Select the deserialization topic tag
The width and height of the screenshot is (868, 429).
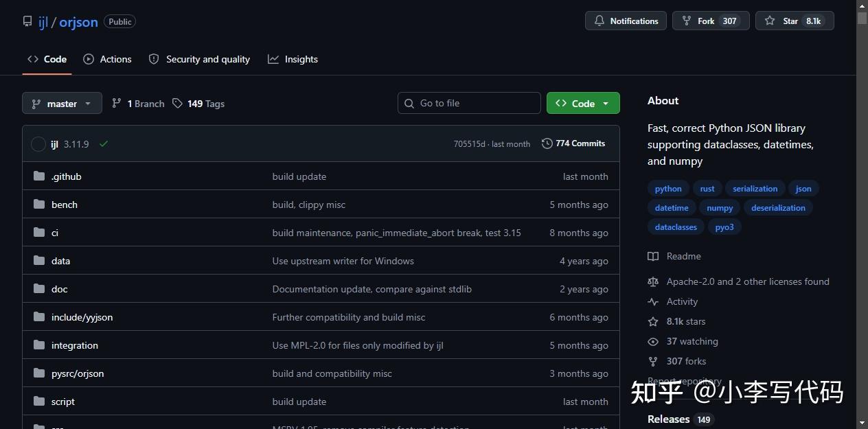(x=779, y=208)
